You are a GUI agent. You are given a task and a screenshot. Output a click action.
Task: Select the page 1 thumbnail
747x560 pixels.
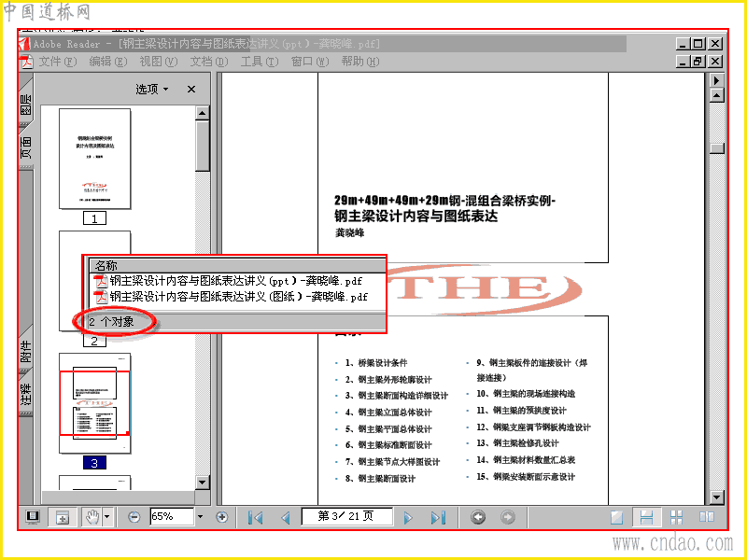pyautogui.click(x=95, y=159)
